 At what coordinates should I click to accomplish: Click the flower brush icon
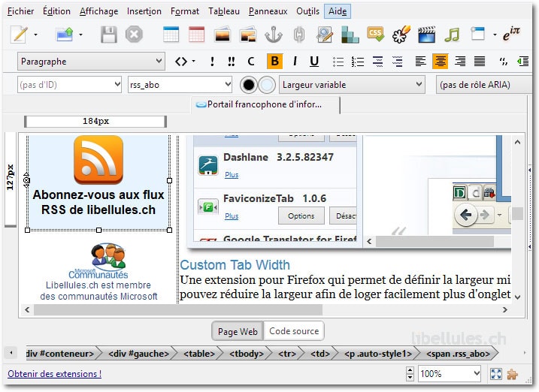point(401,35)
